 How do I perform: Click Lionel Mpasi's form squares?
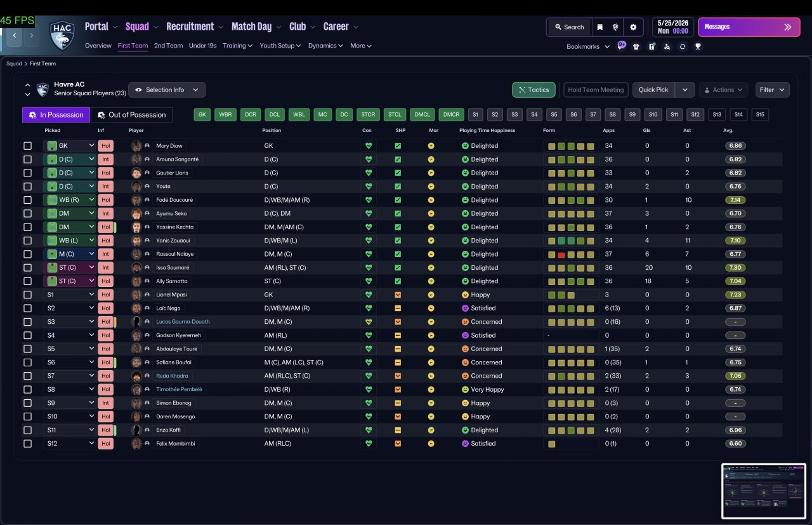[571, 295]
